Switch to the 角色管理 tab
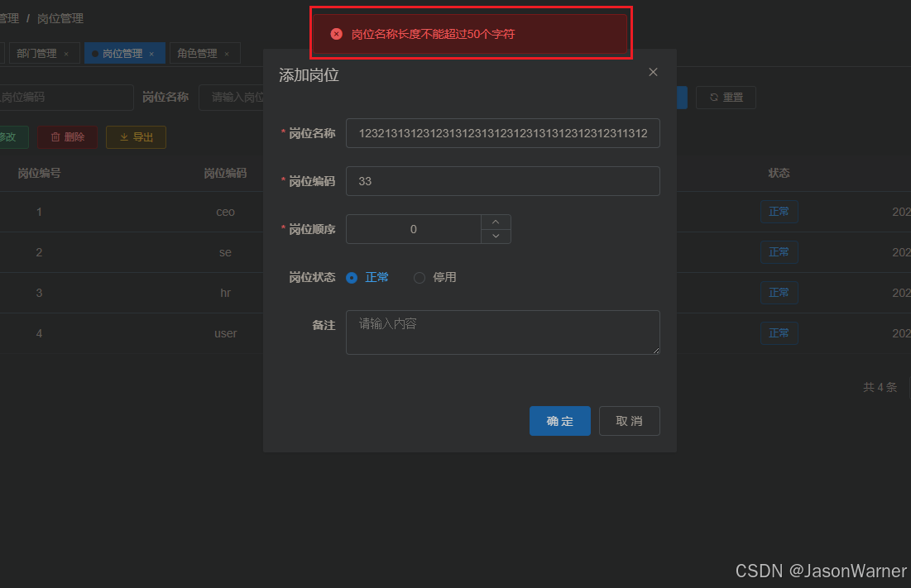The width and height of the screenshot is (911, 588). coord(199,51)
